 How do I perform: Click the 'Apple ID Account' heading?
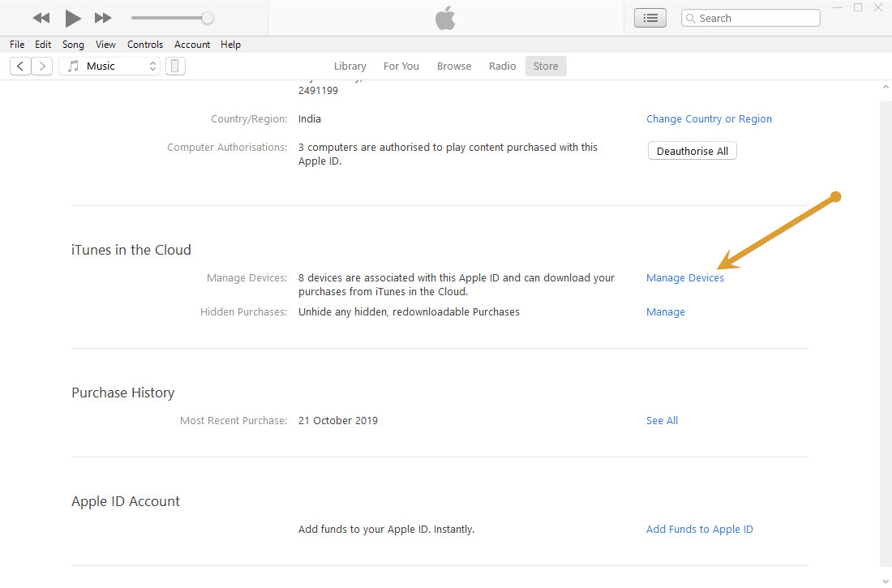point(125,501)
